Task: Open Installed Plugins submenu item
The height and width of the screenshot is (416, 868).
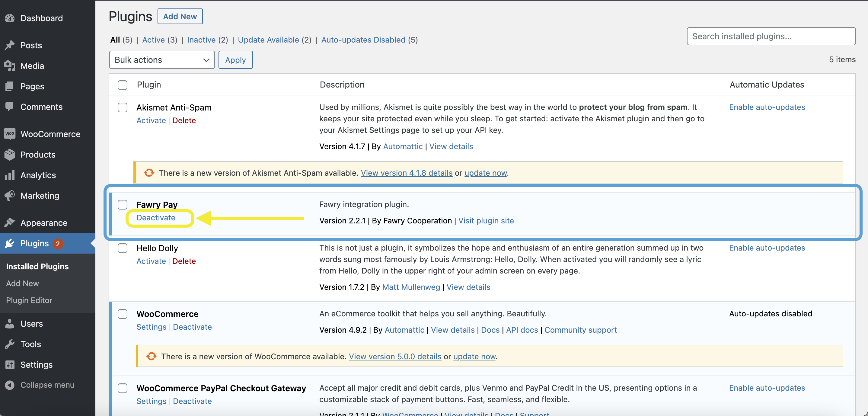Action: point(37,266)
